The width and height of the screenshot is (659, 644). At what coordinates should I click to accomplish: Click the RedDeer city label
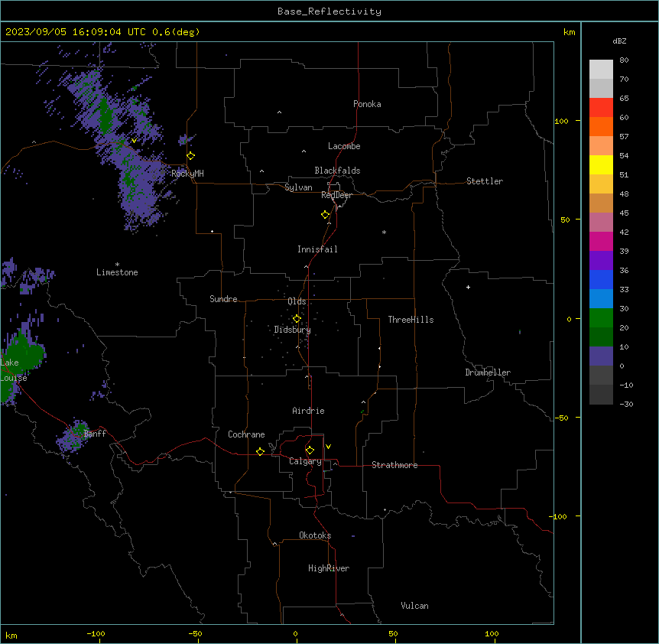coord(336,195)
